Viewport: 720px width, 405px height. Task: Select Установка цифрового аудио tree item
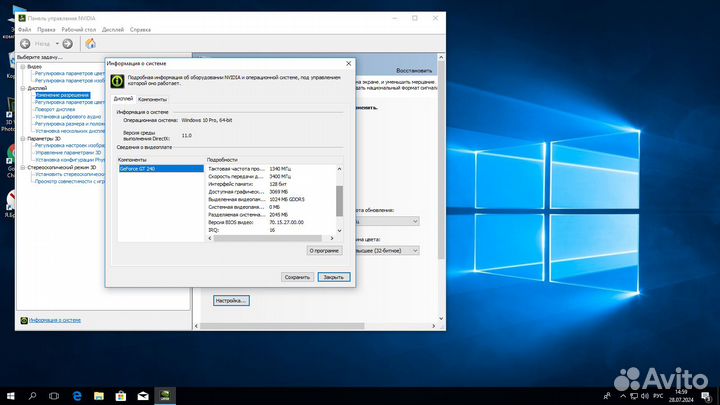point(68,117)
